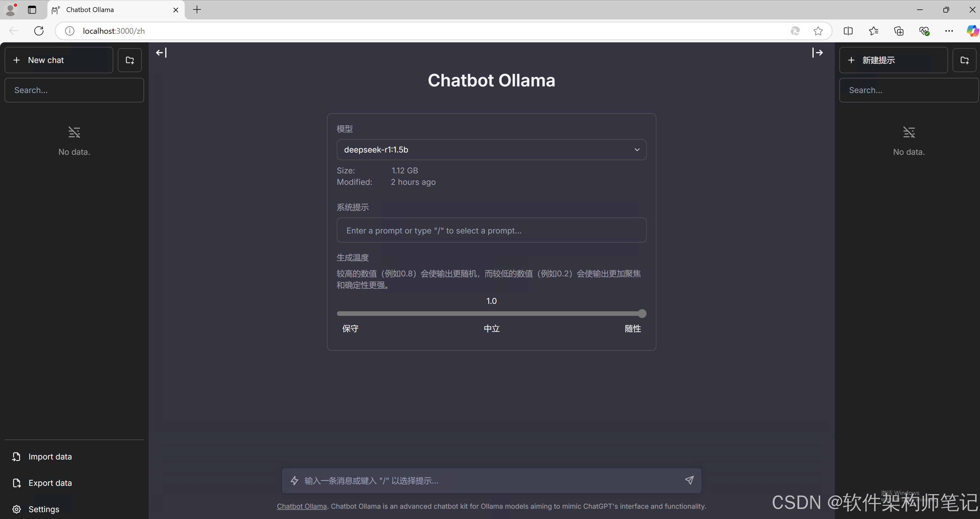Create a new prompt with 新建提示
This screenshot has width=980, height=519.
click(893, 60)
